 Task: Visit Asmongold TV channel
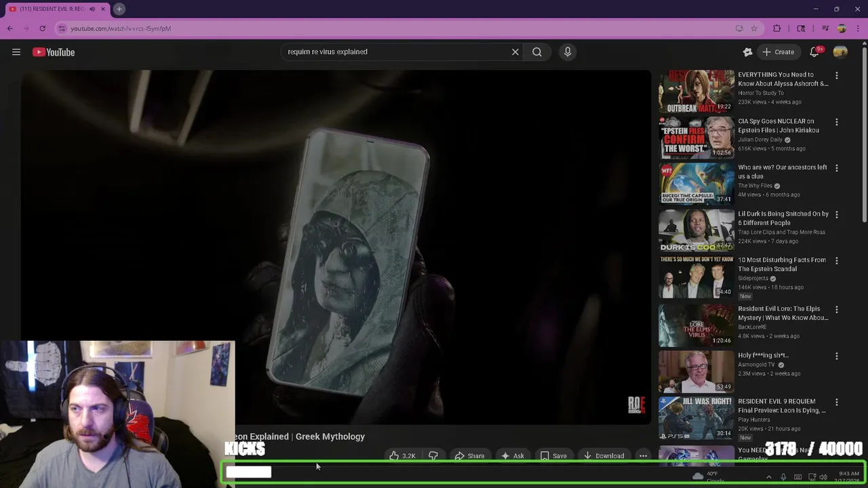(756, 365)
